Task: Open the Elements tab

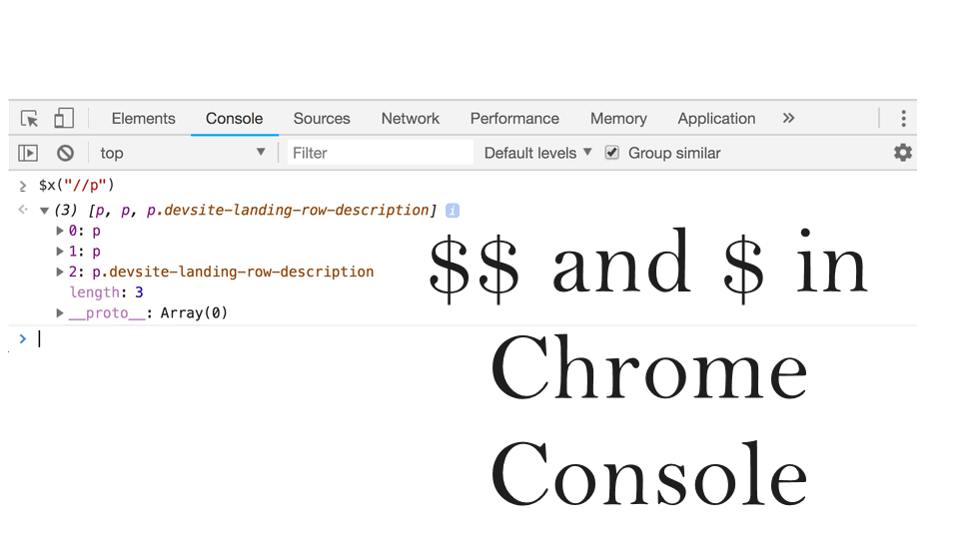Action: pos(143,118)
